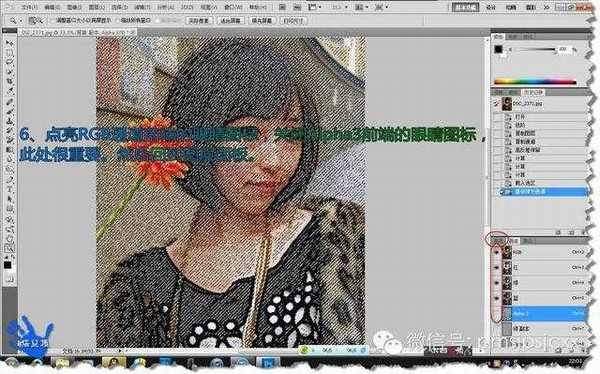Click the color spectrum ramp in Color panel

[x=535, y=82]
